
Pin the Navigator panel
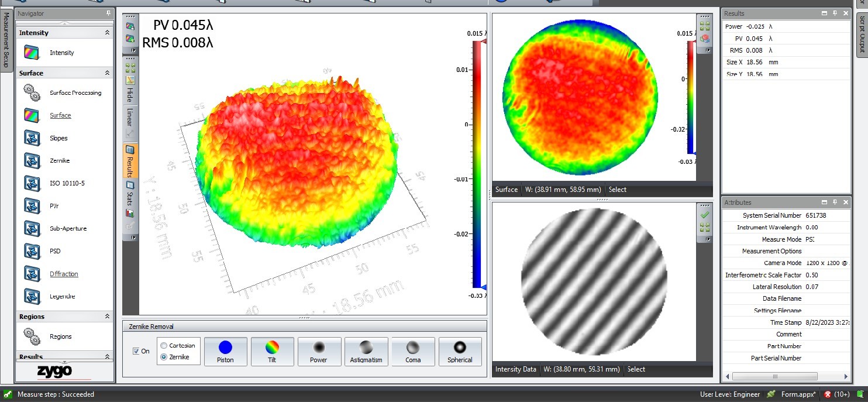[108, 13]
